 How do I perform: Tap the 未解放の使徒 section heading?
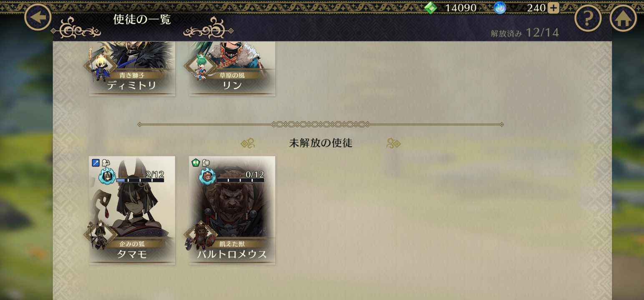point(321,143)
